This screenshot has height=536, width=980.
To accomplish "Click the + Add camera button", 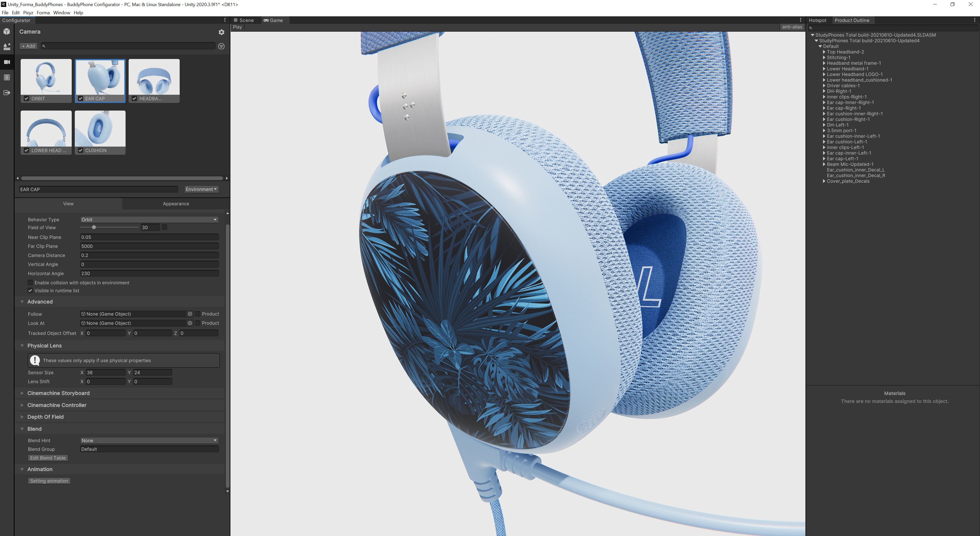I will click(x=29, y=46).
